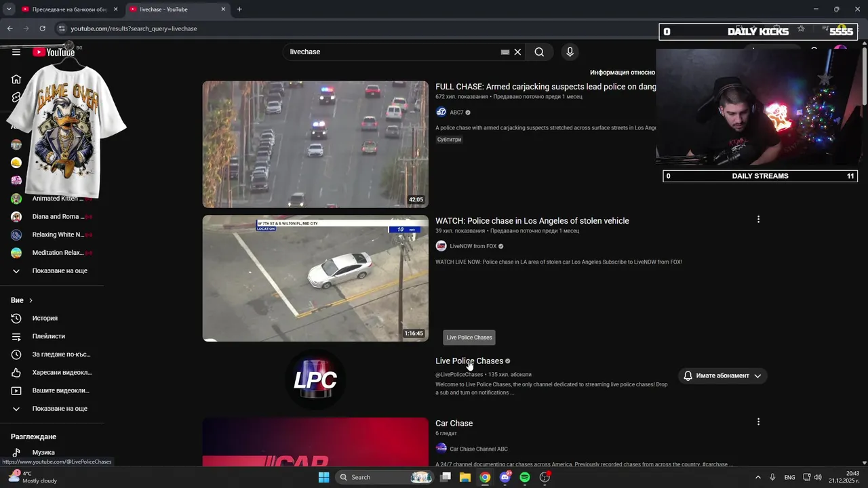
Task: Click the magnifying glass search button
Action: pyautogui.click(x=539, y=52)
